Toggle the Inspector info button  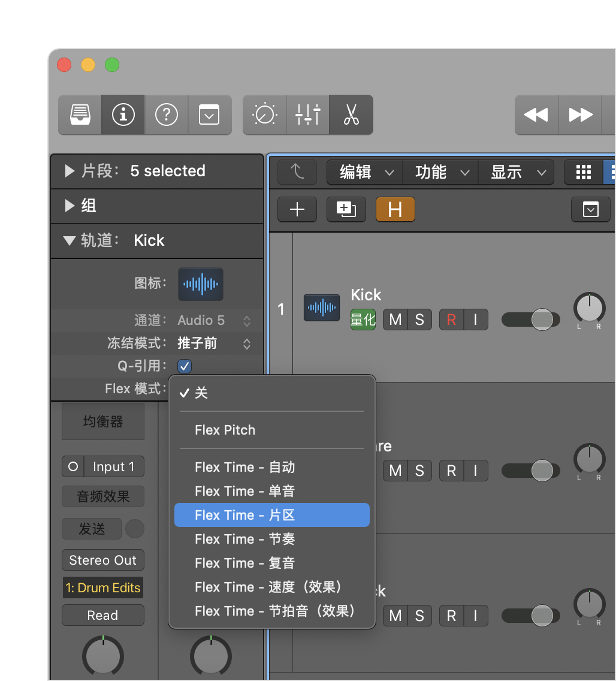(x=123, y=114)
